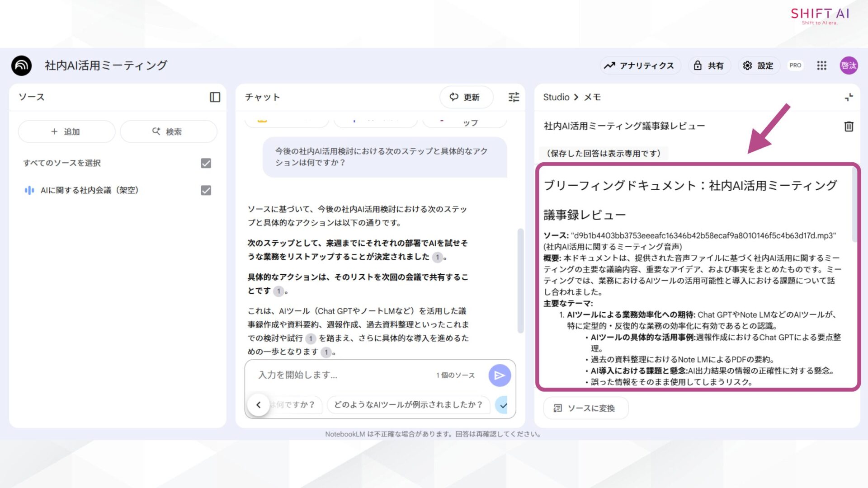Collapse the ソース panel
868x488 pixels.
[216, 97]
